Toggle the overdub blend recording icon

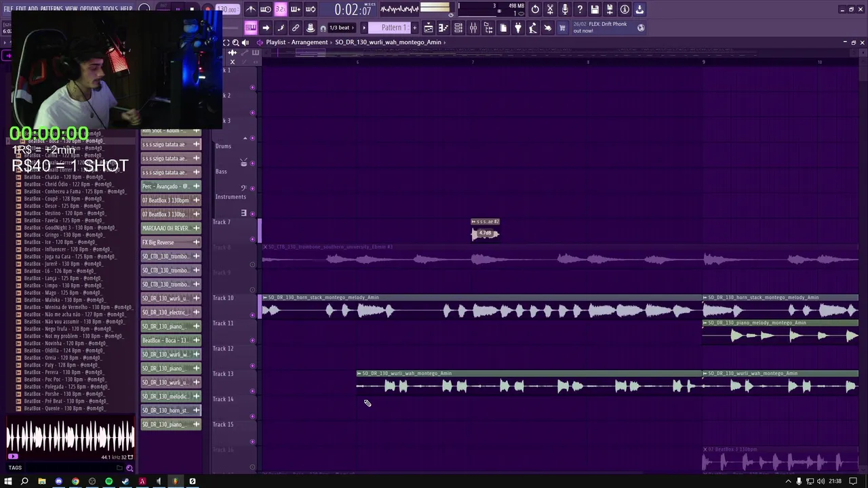(x=295, y=9)
